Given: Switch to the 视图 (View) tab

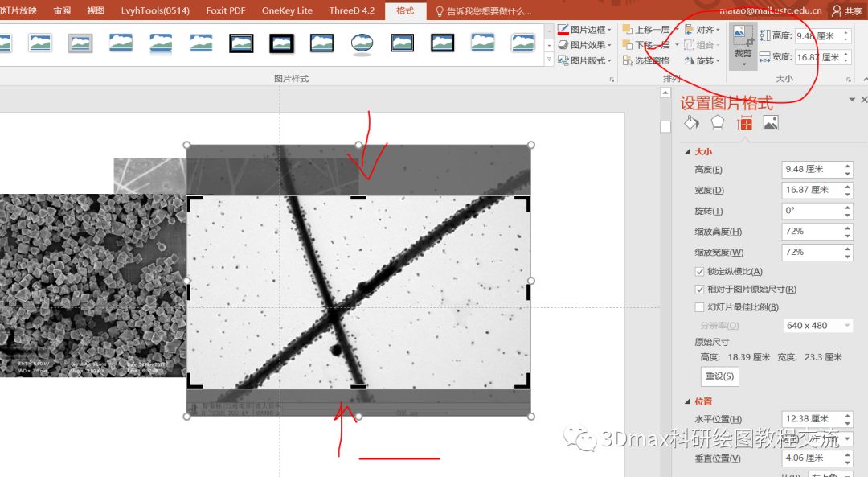Looking at the screenshot, I should point(96,10).
